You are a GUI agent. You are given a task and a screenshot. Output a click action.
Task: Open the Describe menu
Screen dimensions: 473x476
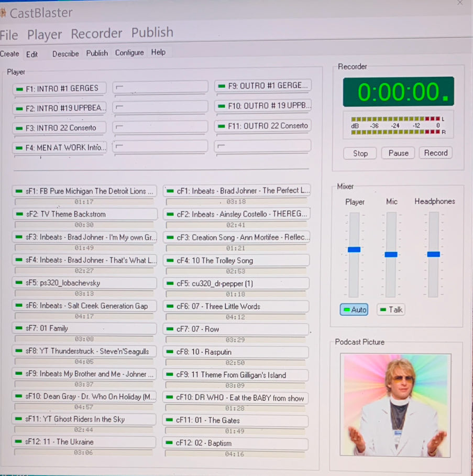[x=65, y=53]
